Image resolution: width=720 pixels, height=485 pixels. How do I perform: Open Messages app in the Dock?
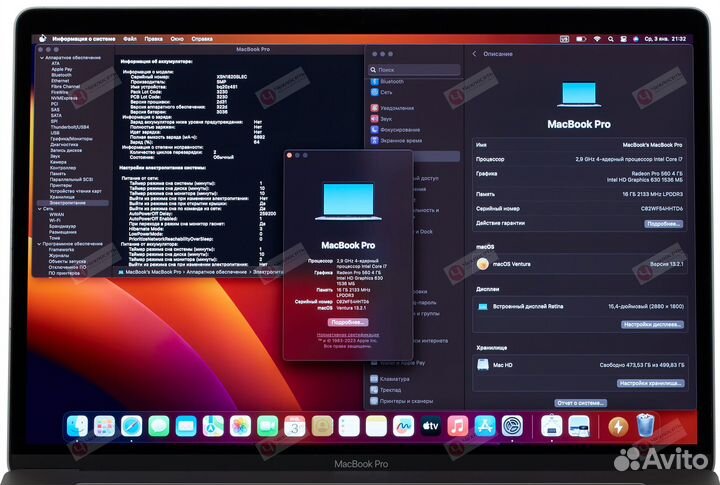[159, 426]
